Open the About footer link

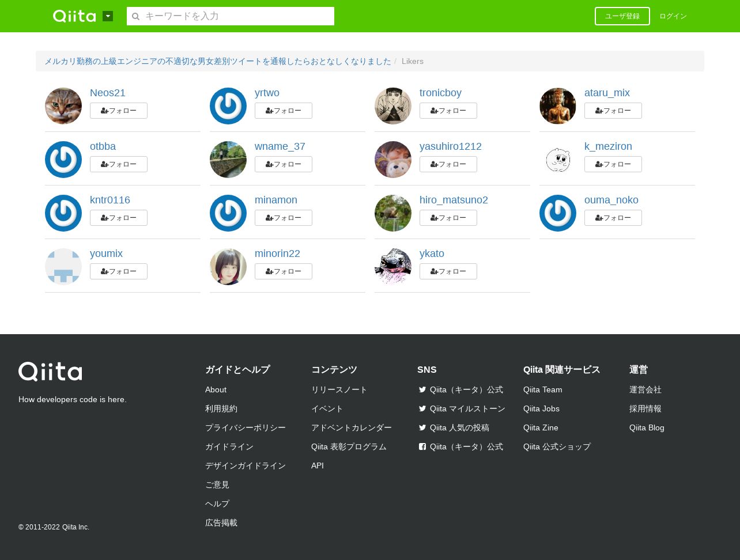216,389
